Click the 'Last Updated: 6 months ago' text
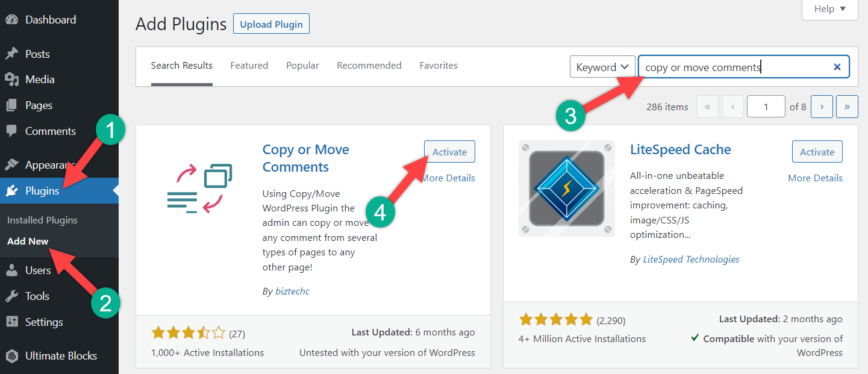 click(413, 332)
